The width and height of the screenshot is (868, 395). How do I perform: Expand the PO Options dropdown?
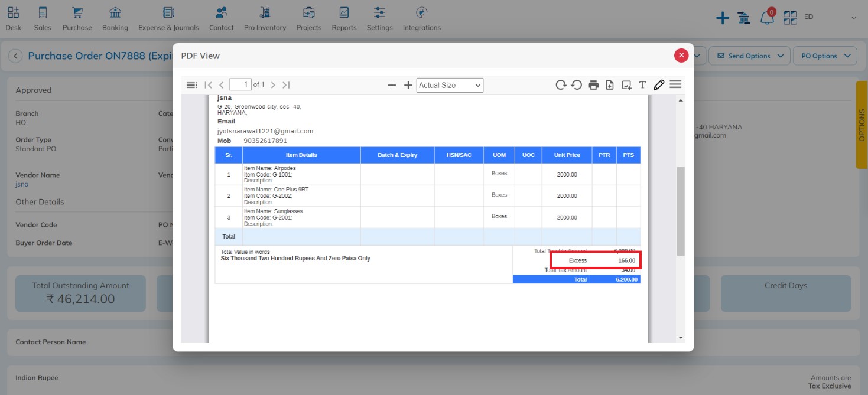tap(824, 56)
